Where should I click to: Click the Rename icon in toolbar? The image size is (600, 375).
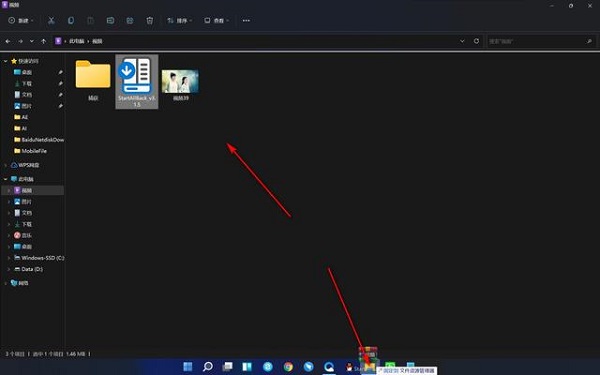(x=110, y=20)
